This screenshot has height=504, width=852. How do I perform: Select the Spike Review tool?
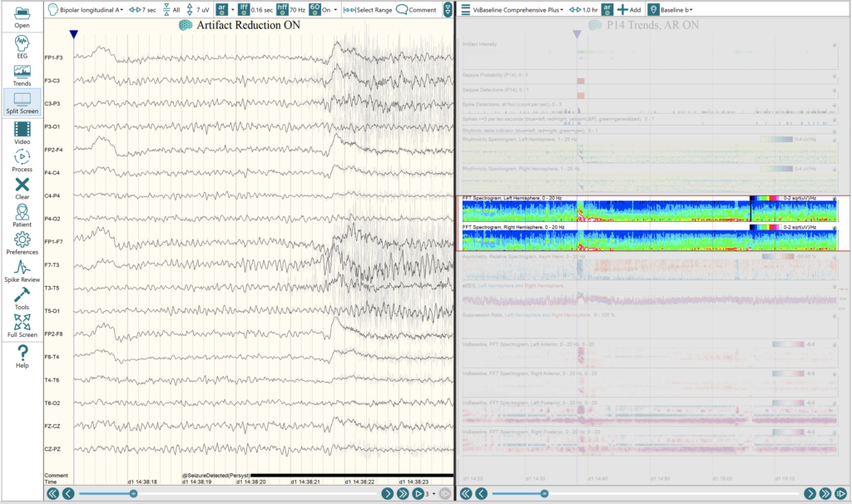pos(22,273)
